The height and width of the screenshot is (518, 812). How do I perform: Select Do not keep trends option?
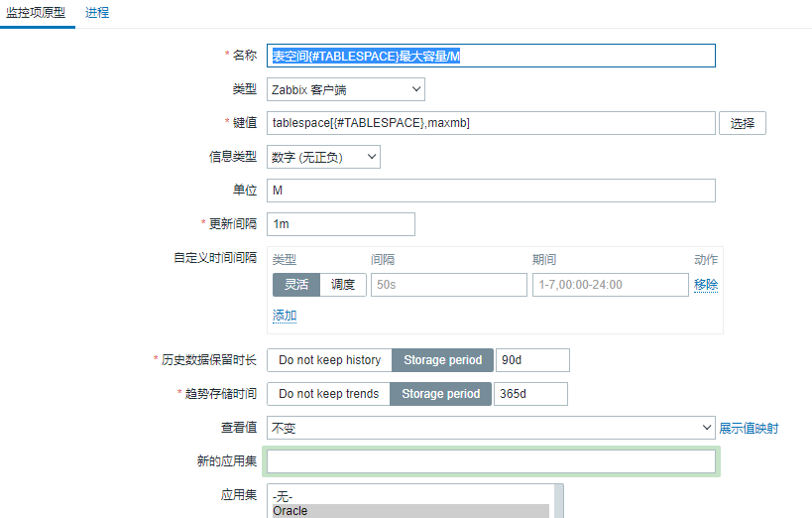click(328, 394)
